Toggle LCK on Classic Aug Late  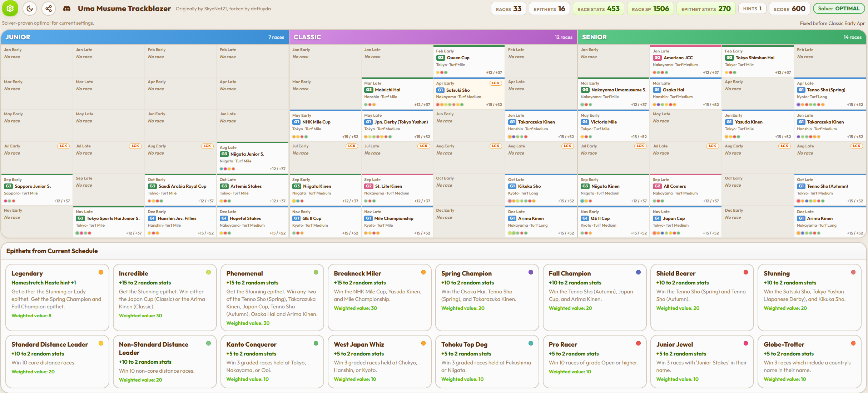(567, 146)
